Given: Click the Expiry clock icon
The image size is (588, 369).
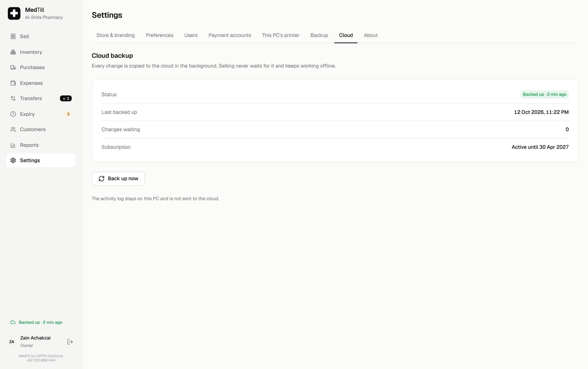Looking at the screenshot, I should (x=13, y=114).
